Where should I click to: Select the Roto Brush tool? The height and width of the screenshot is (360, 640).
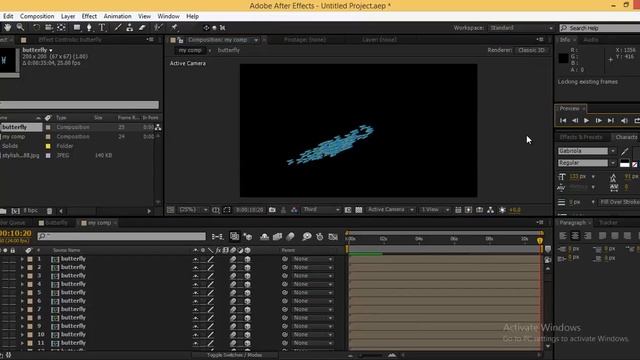158,27
